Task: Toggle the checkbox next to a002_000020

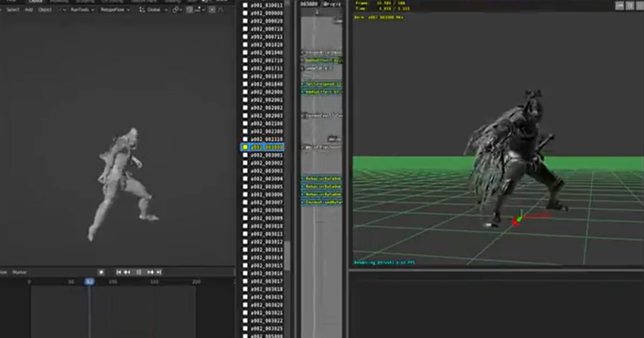Action: [245, 21]
